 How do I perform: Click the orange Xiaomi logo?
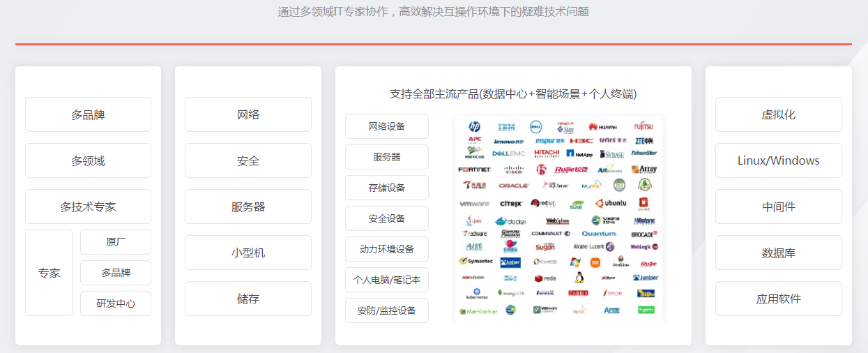(595, 262)
